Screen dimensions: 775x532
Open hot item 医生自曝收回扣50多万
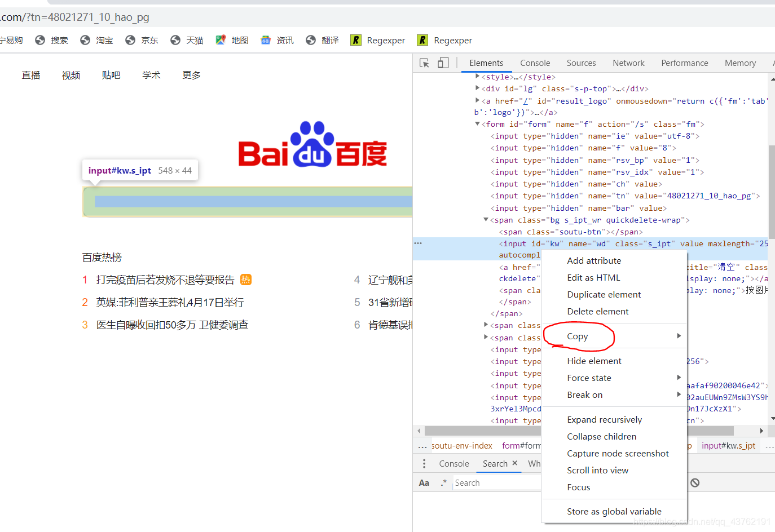coord(173,325)
